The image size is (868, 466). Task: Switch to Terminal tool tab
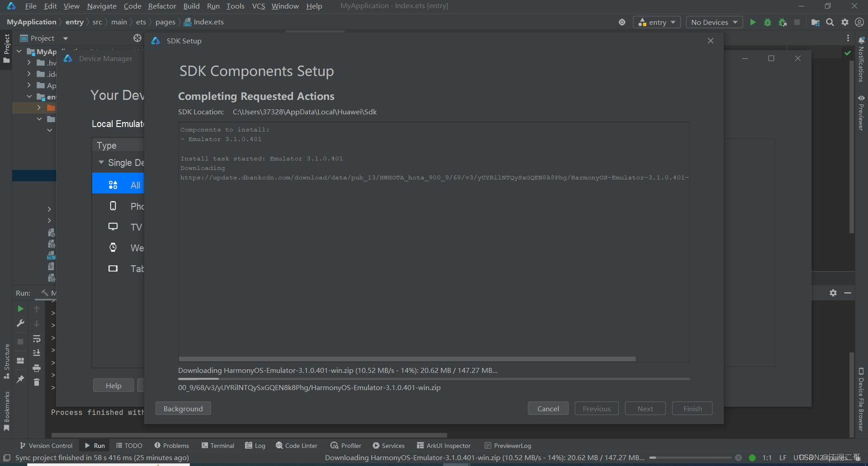point(218,446)
